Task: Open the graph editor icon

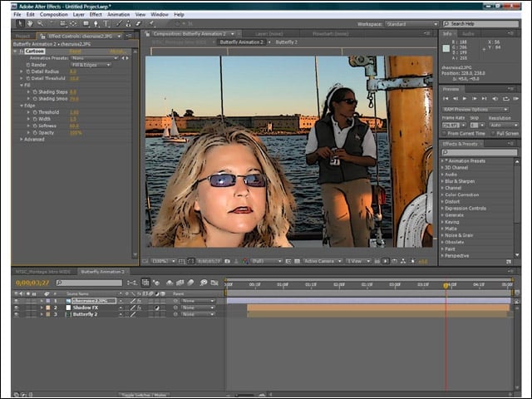Action: pyautogui.click(x=214, y=283)
